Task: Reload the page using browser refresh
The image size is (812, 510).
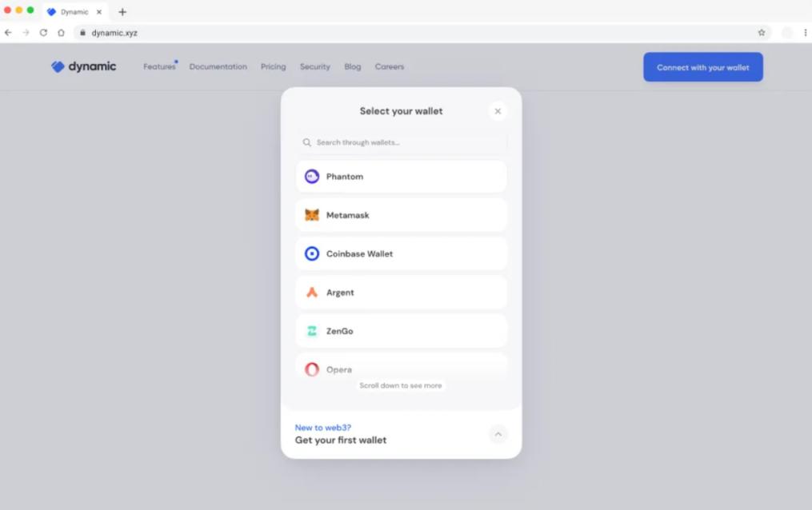Action: tap(43, 33)
